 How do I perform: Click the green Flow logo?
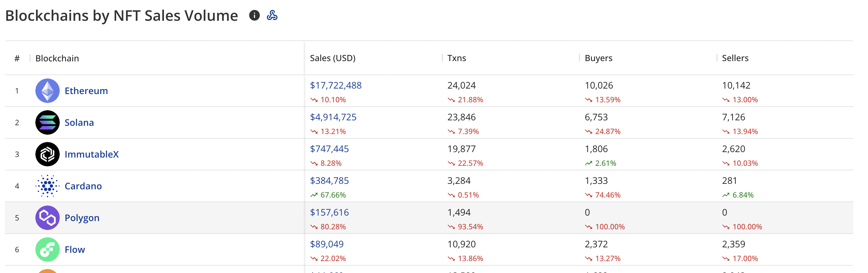[48, 249]
